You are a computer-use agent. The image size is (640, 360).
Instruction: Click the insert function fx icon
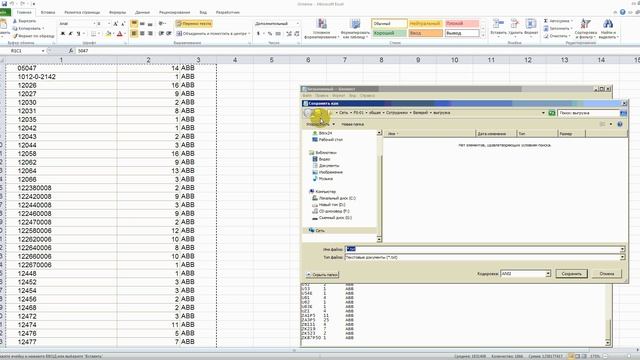(71, 51)
